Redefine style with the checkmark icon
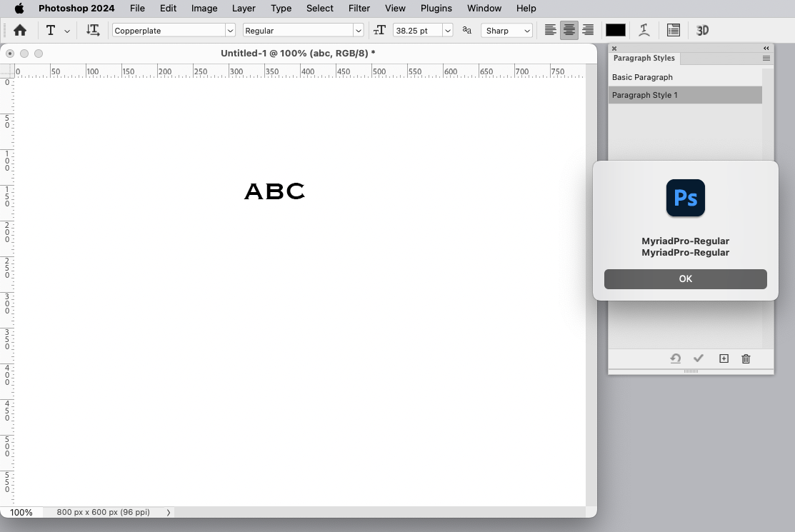 tap(698, 358)
